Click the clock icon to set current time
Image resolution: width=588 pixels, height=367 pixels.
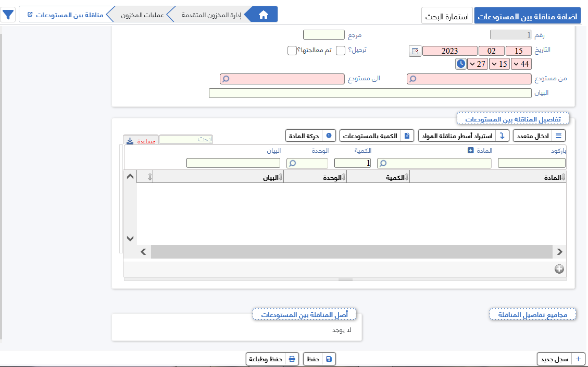pos(461,64)
